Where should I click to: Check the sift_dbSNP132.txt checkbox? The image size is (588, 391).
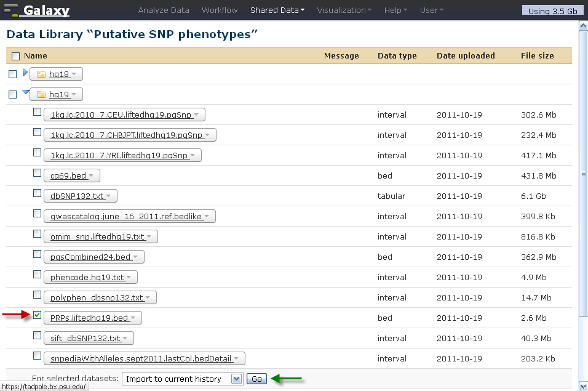click(37, 335)
